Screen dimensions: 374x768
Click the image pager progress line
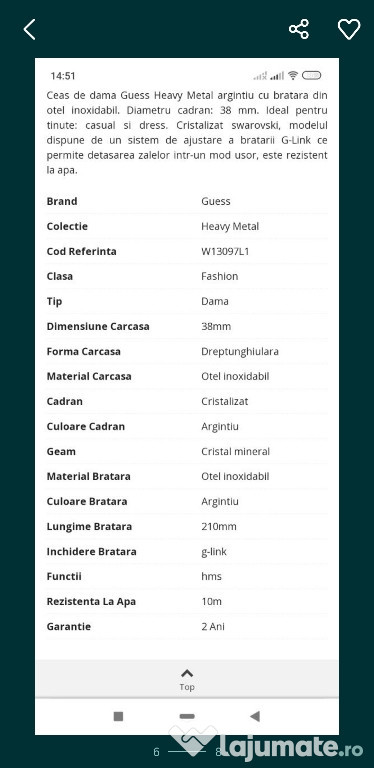187,751
